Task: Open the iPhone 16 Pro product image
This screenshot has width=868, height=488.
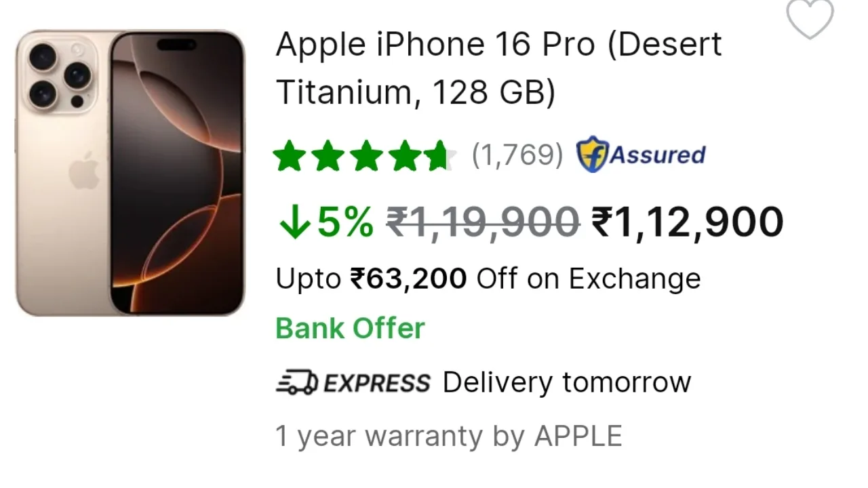Action: [x=130, y=173]
